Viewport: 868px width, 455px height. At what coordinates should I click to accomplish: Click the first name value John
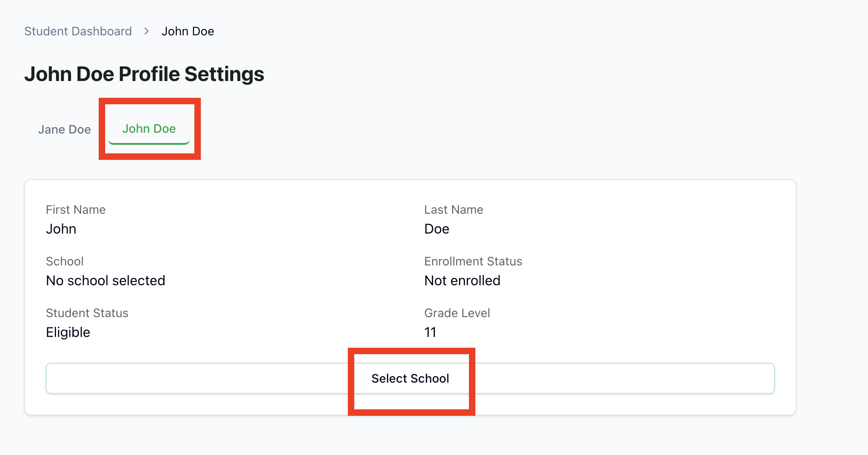click(x=61, y=229)
